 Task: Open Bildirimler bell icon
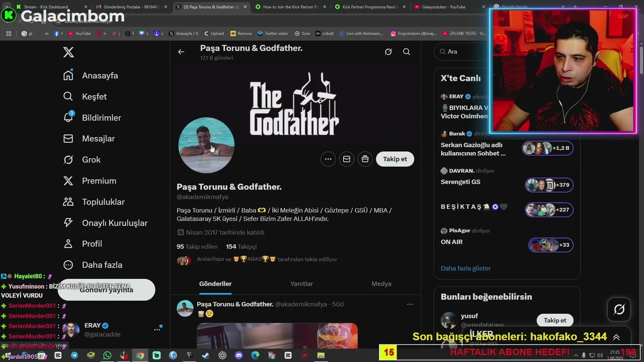click(x=68, y=117)
